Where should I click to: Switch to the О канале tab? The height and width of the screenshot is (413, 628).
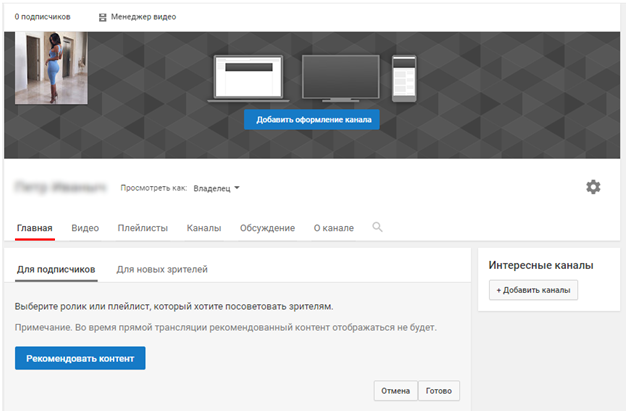pos(334,228)
